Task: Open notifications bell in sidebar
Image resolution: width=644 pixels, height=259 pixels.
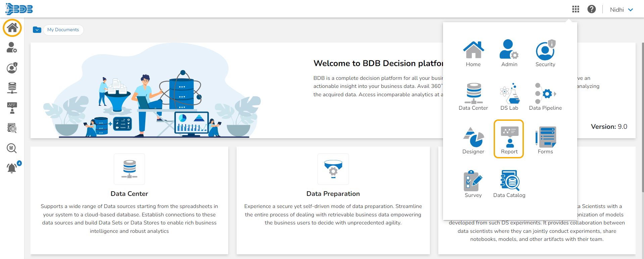Action: tap(12, 167)
